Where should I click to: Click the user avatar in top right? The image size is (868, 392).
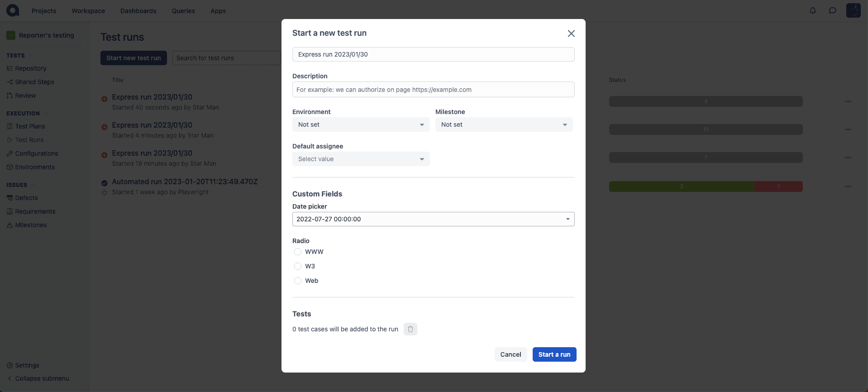pyautogui.click(x=853, y=10)
